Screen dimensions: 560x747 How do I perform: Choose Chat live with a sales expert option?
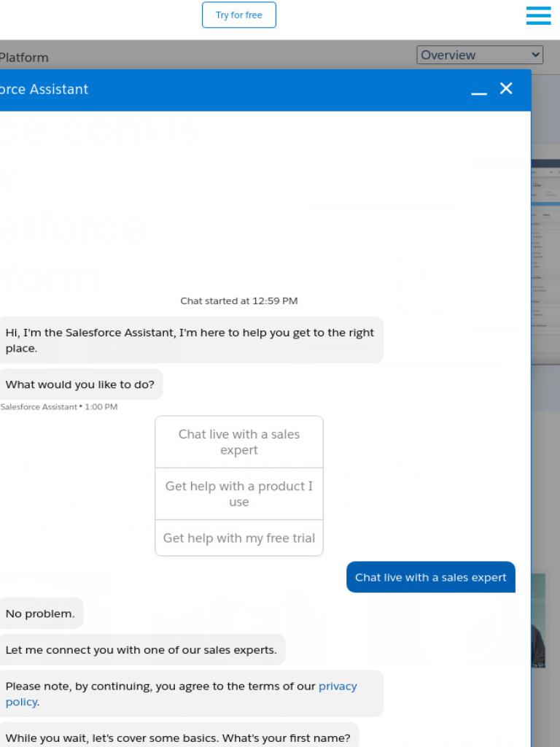click(239, 442)
